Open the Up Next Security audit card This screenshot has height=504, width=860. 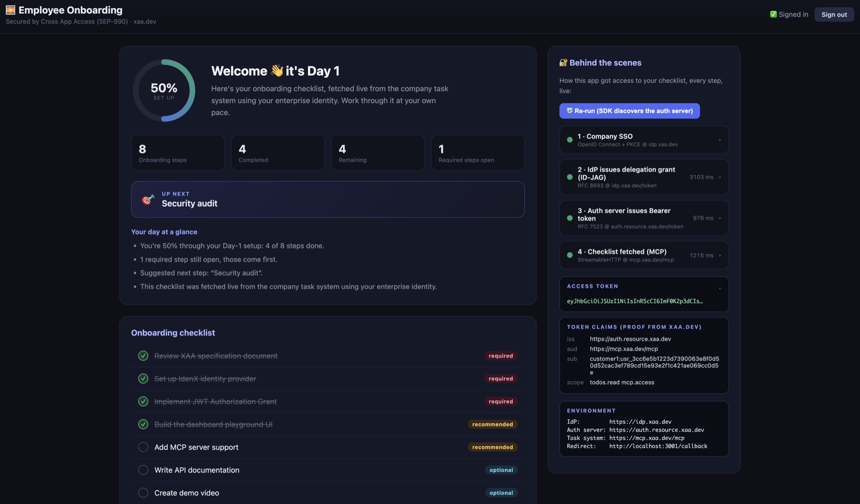click(x=328, y=200)
